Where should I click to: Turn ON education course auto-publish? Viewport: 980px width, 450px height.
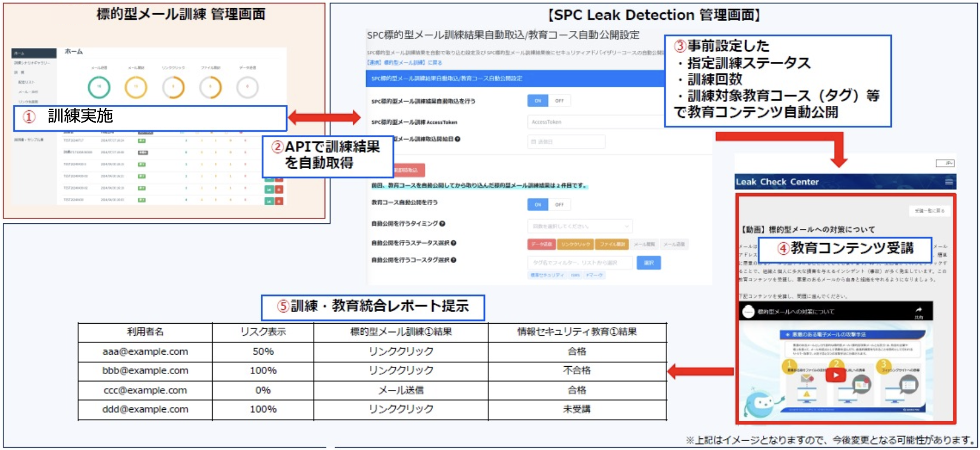538,205
